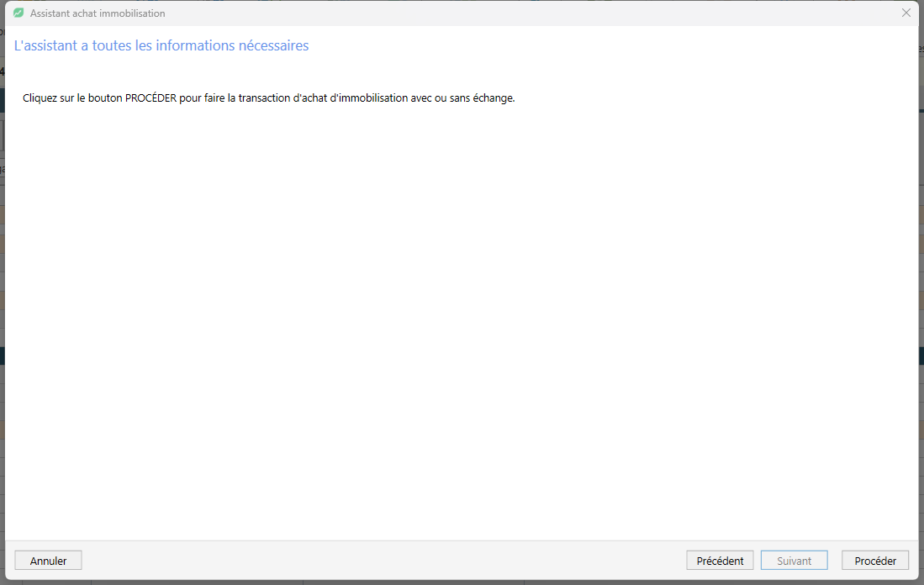
Task: Click the empty white area of the wizard body
Action: (462, 318)
